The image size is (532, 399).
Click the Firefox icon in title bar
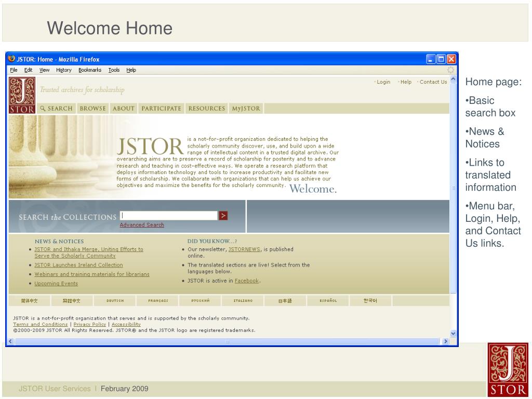click(x=11, y=59)
